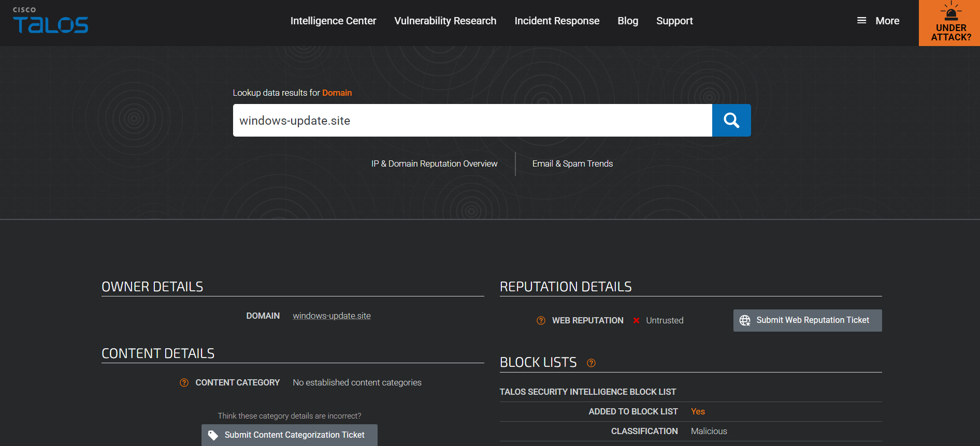Click the domain search input field
Viewport: 980px width, 446px height.
(x=472, y=121)
